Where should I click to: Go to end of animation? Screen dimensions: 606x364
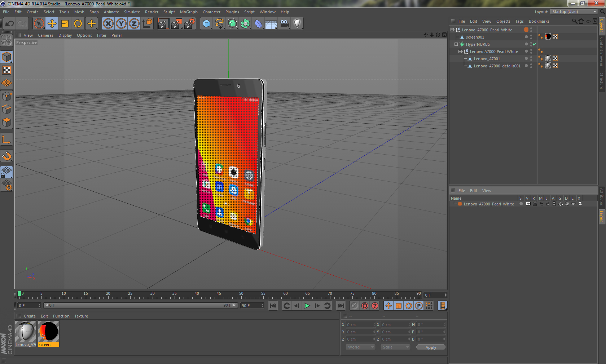point(341,306)
